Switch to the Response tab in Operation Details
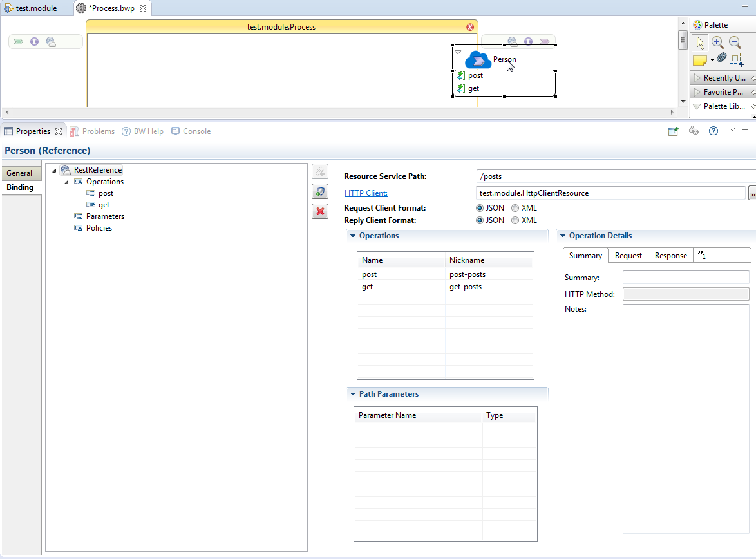 tap(670, 256)
